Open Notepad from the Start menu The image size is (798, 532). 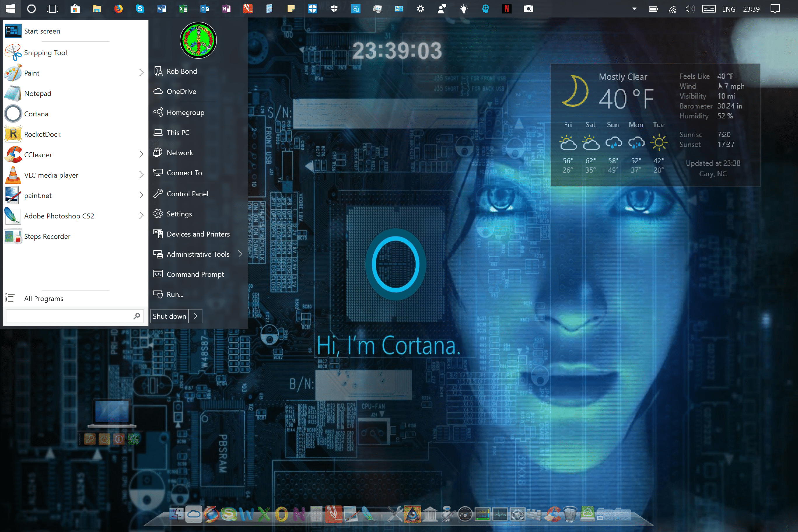[75, 93]
